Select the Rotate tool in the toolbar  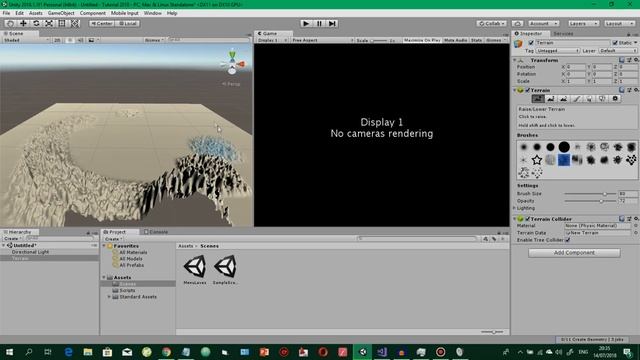pyautogui.click(x=36, y=24)
